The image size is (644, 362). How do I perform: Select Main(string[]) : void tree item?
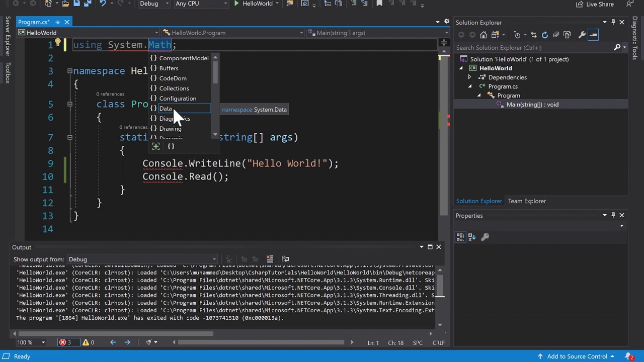point(532,105)
